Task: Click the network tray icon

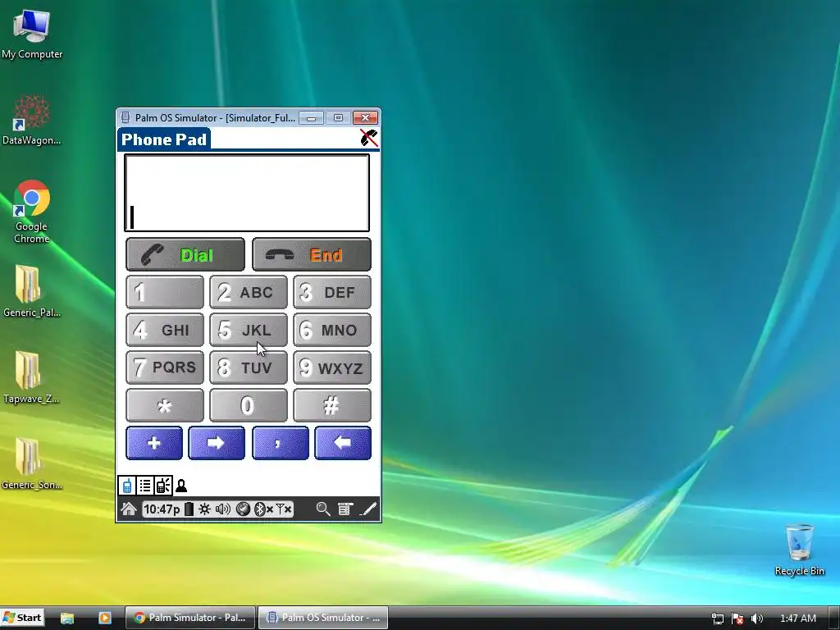Action: tap(718, 619)
